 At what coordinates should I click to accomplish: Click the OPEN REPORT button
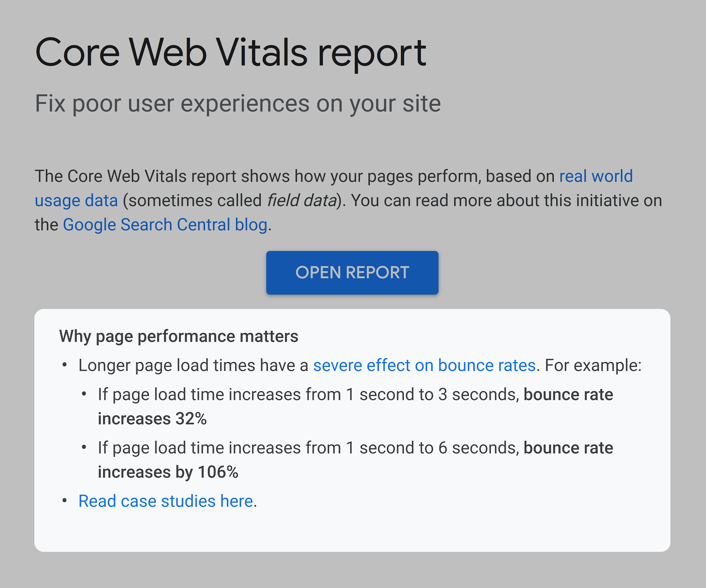pos(352,272)
